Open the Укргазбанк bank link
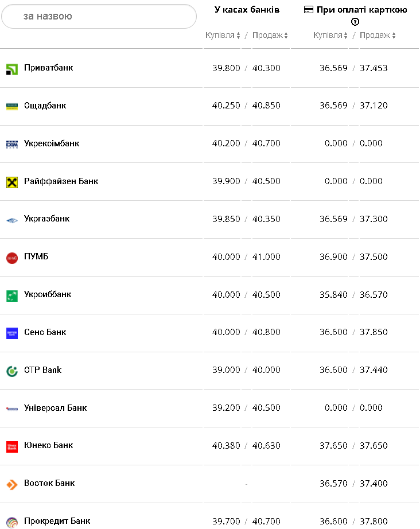The height and width of the screenshot is (529, 420). tap(47, 219)
